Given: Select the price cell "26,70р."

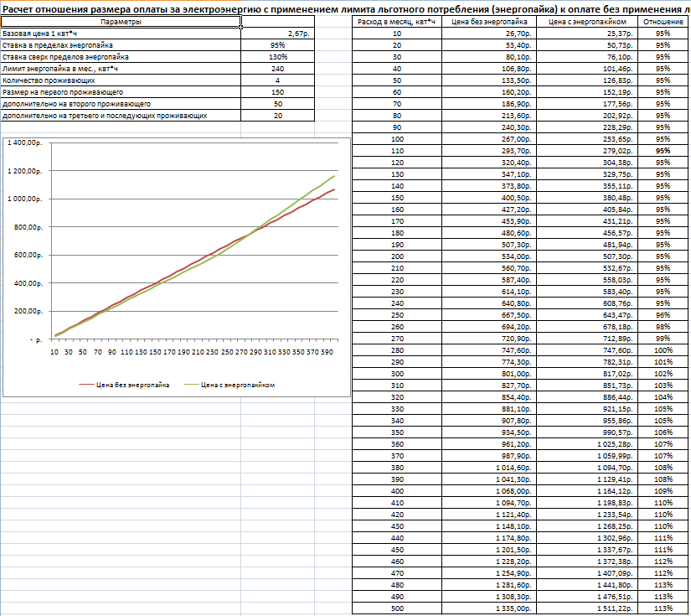Looking at the screenshot, I should click(x=489, y=34).
